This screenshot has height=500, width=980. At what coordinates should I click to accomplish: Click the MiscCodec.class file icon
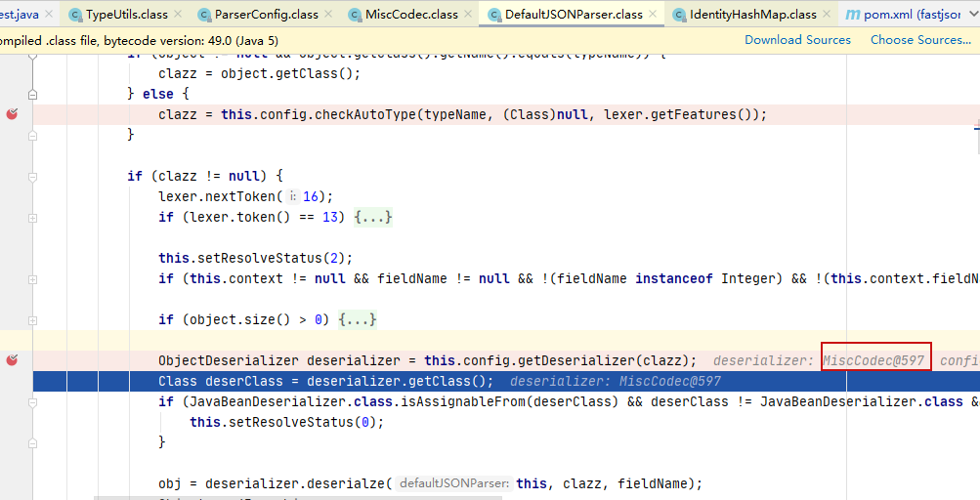point(355,15)
